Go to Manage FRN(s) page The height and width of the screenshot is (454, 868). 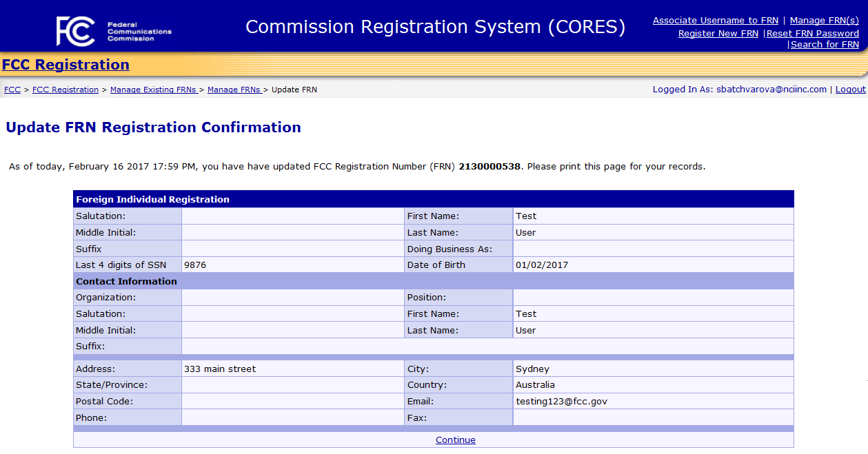click(824, 21)
